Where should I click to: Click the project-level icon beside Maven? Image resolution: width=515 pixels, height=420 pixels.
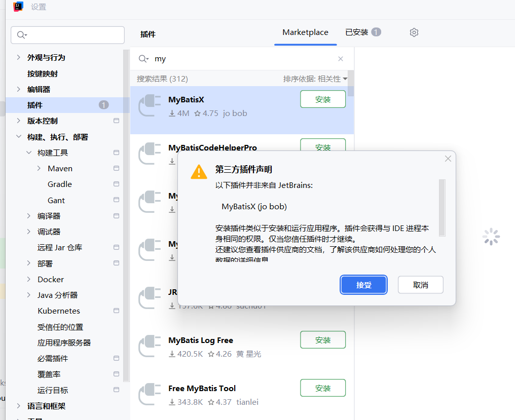[116, 168]
